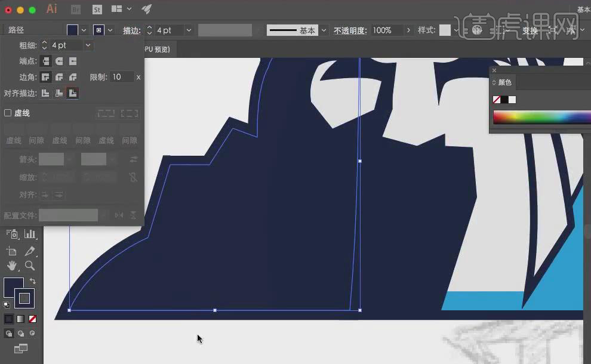This screenshot has height=364, width=591.
Task: Click the GPU performance rocket icon
Action: tap(147, 9)
